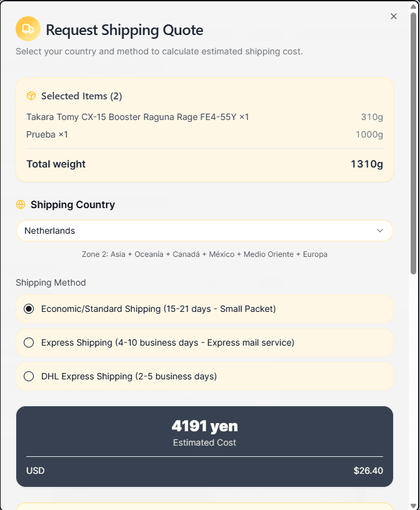Click the Economic/Standard Shipping option label

click(158, 309)
